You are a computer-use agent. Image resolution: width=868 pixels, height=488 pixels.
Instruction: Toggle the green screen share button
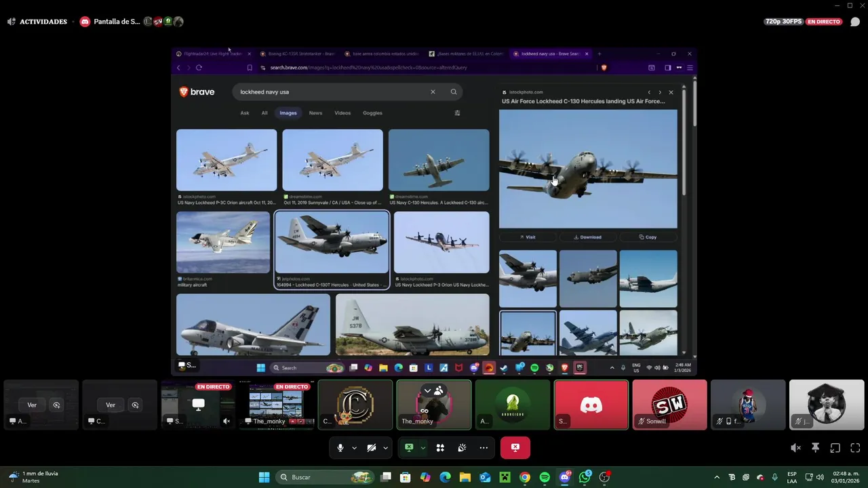(409, 448)
